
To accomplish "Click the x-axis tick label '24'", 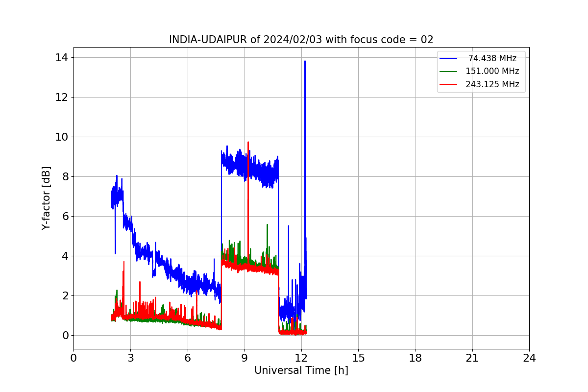I will click(x=529, y=358).
